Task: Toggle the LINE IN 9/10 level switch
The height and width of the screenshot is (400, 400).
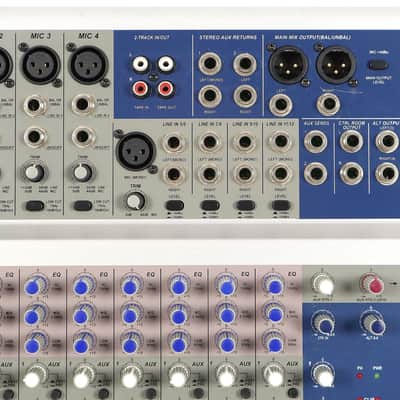Action: coord(246,205)
